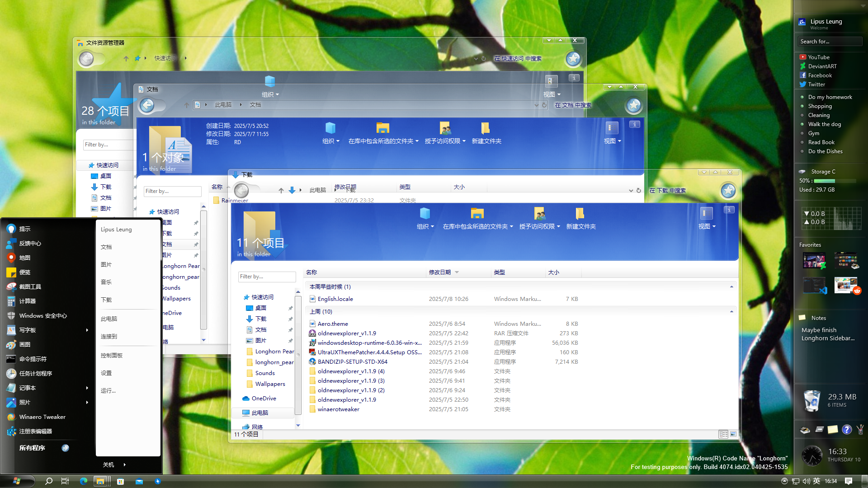Open the Recycle Bin sidebar gadget
The height and width of the screenshot is (488, 868).
pyautogui.click(x=812, y=400)
